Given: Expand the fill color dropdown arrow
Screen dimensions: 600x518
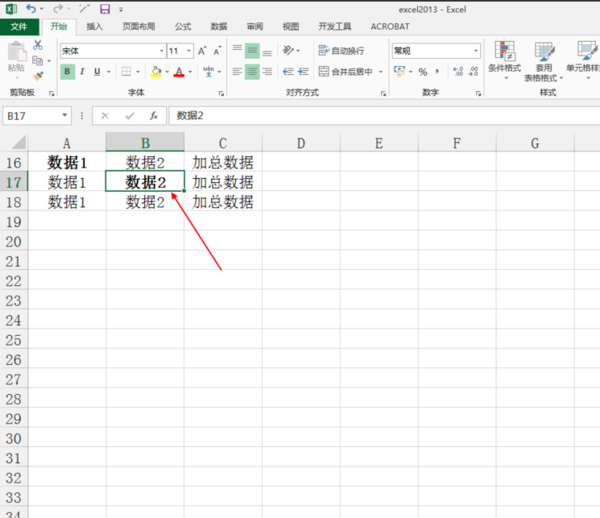Looking at the screenshot, I should (167, 72).
